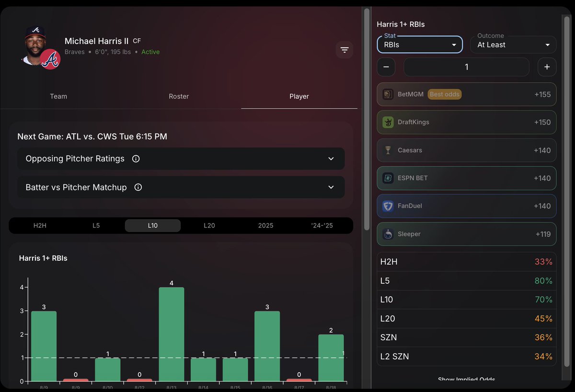This screenshot has width=575, height=392.
Task: Select the Player tab
Action: (x=299, y=96)
